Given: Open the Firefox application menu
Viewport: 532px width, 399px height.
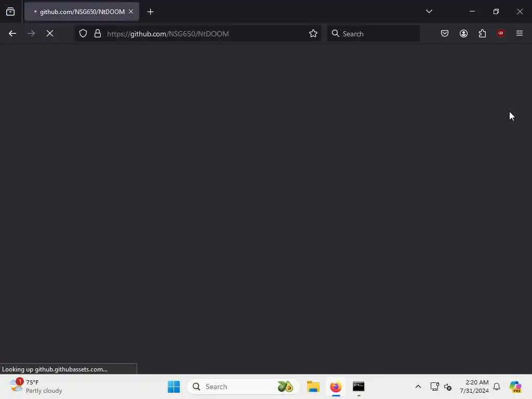Looking at the screenshot, I should click(520, 33).
